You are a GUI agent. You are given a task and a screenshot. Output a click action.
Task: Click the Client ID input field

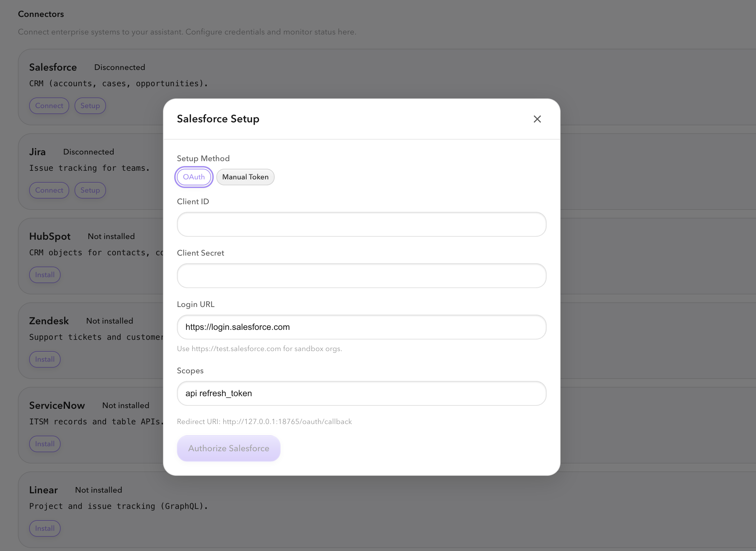tap(361, 224)
